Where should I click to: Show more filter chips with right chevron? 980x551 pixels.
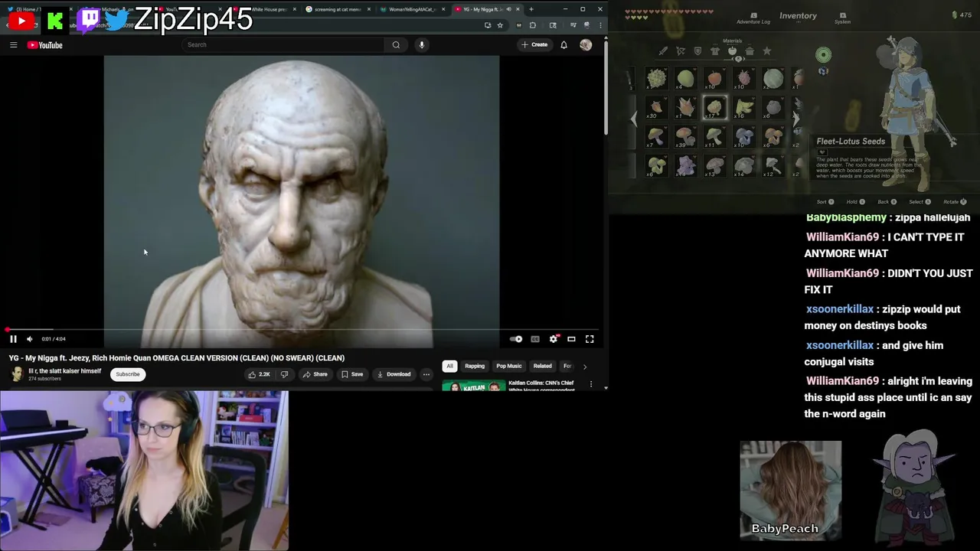point(585,367)
